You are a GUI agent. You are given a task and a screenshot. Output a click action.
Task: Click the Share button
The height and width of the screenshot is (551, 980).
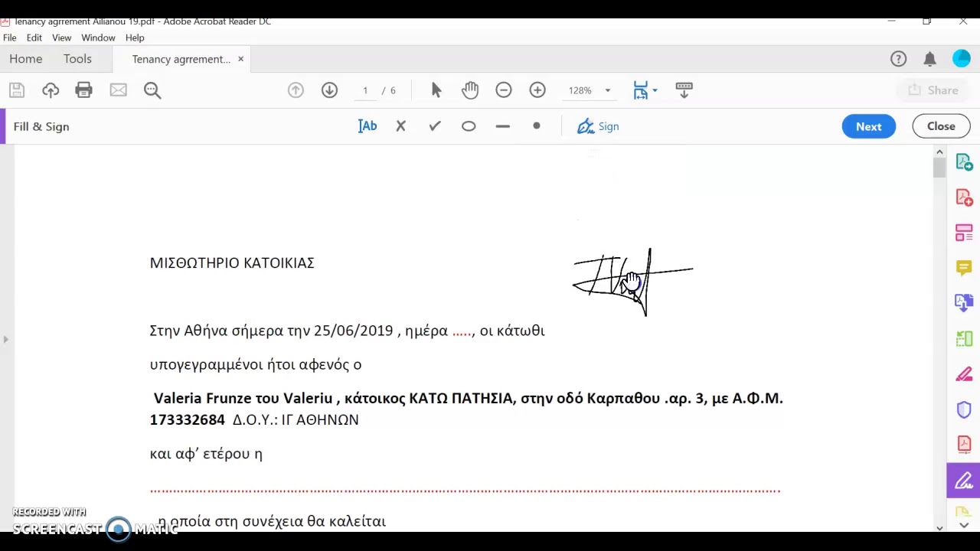click(x=933, y=90)
